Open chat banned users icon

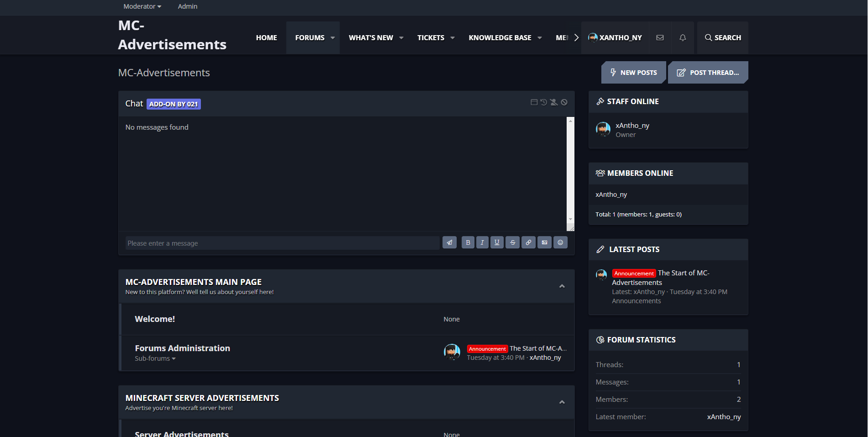564,102
